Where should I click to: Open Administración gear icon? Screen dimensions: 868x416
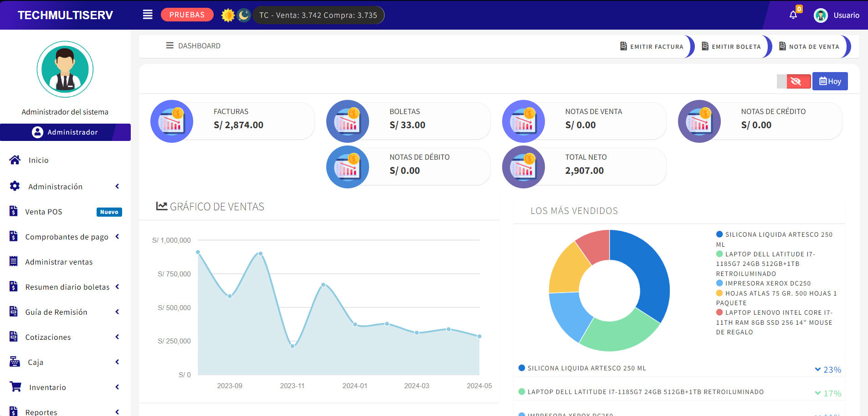[x=15, y=186]
